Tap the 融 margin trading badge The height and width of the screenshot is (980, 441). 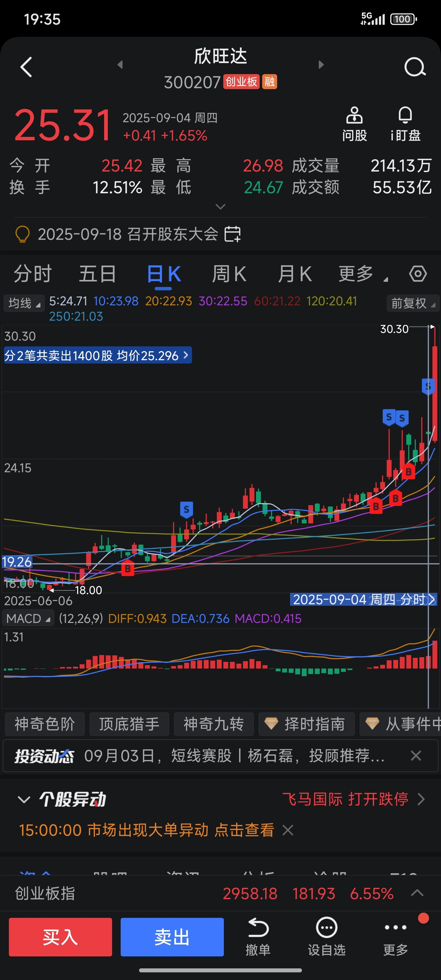[x=269, y=81]
